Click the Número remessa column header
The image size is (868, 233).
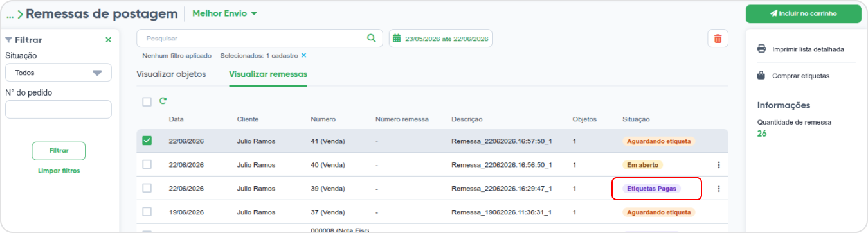[x=402, y=119]
